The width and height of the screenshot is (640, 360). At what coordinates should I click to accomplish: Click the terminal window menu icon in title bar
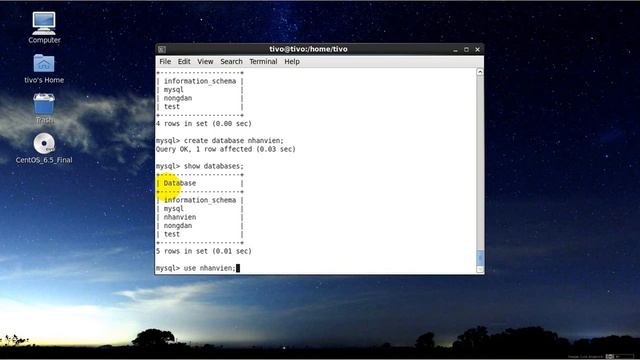[162, 49]
